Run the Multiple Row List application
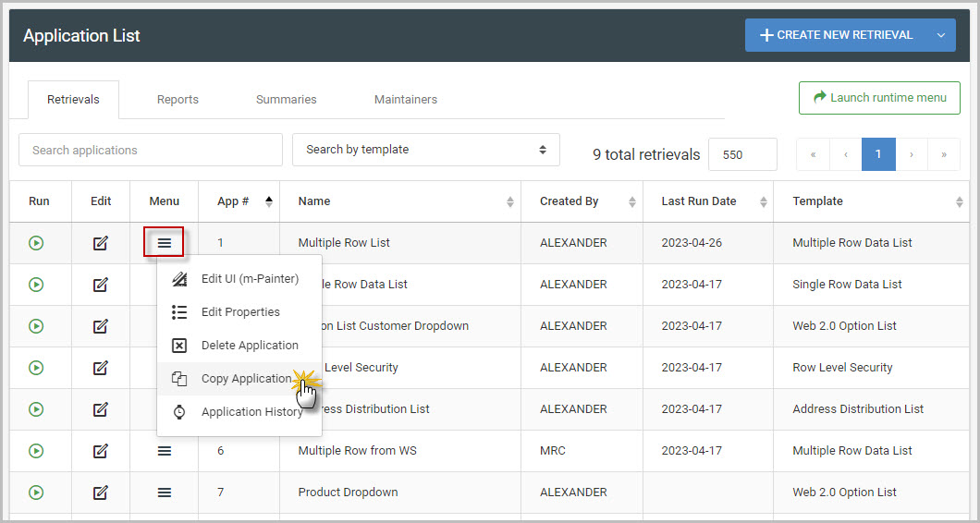Viewport: 980px width, 523px height. pyautogui.click(x=36, y=243)
